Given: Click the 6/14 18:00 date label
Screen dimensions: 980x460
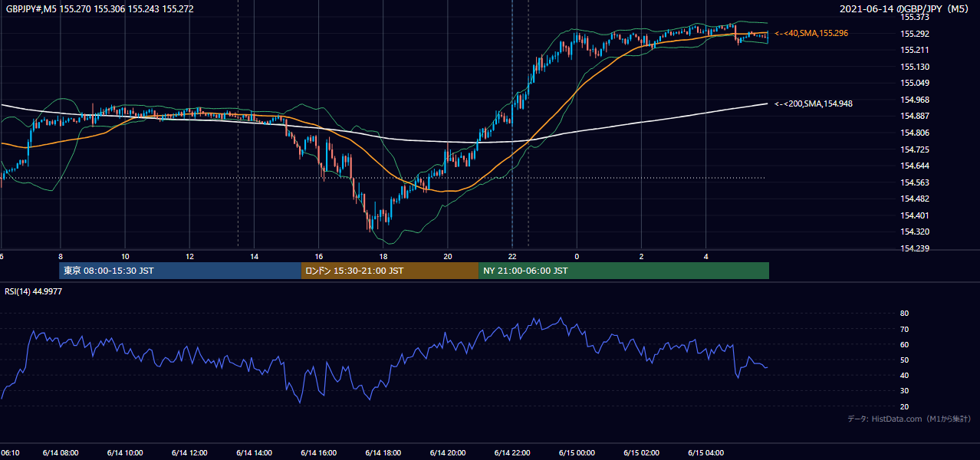Looking at the screenshot, I should 383,452.
